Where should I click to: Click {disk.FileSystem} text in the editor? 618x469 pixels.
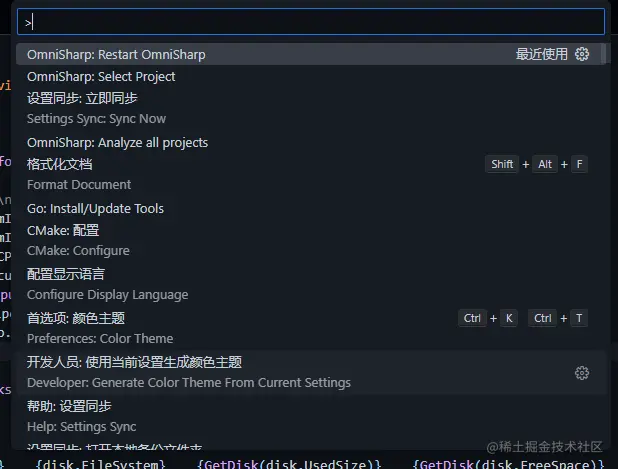coord(100,464)
